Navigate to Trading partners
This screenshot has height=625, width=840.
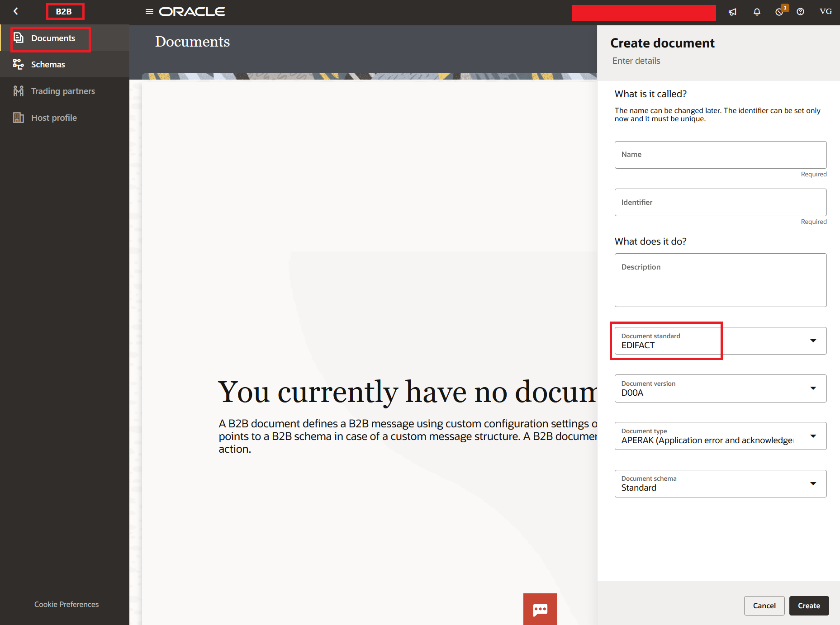(x=63, y=91)
